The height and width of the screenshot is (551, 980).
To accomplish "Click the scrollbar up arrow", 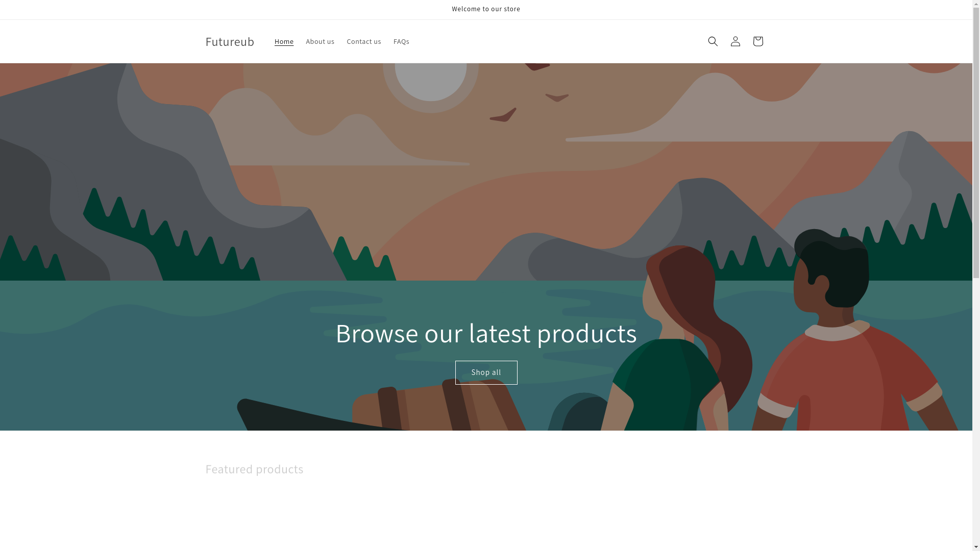I will click(x=976, y=4).
